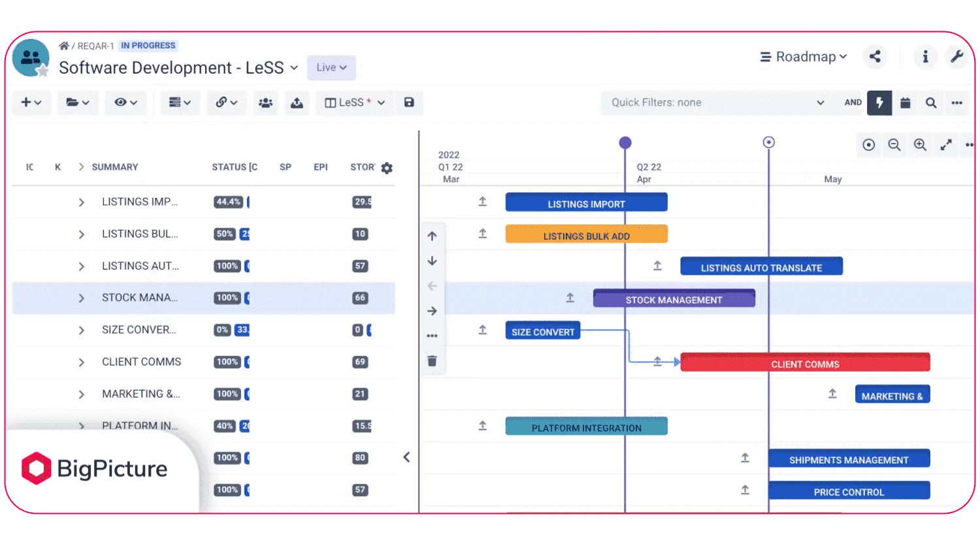This screenshot has width=980, height=551.
Task: Click the LISTINGS IMPORT 44.4% progress bar
Action: point(228,202)
